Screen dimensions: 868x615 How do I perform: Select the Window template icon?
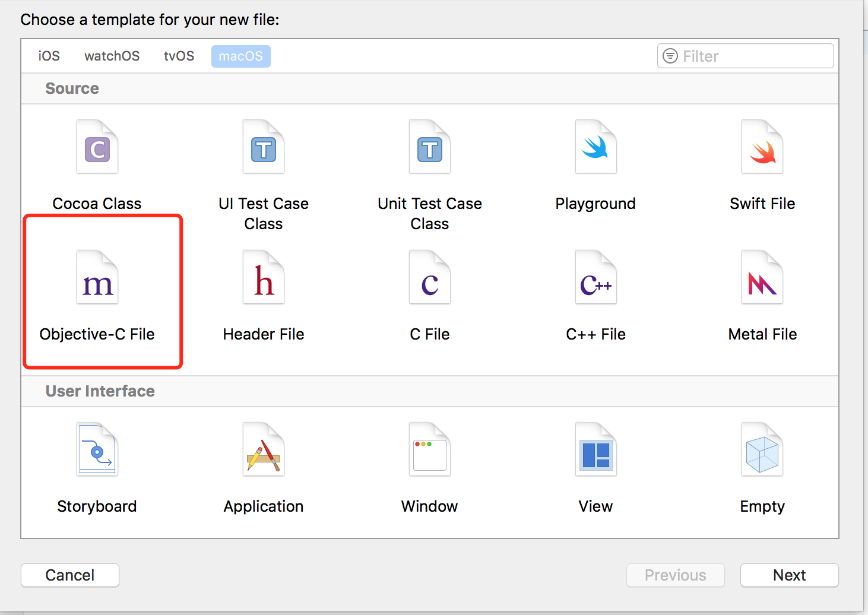tap(430, 449)
